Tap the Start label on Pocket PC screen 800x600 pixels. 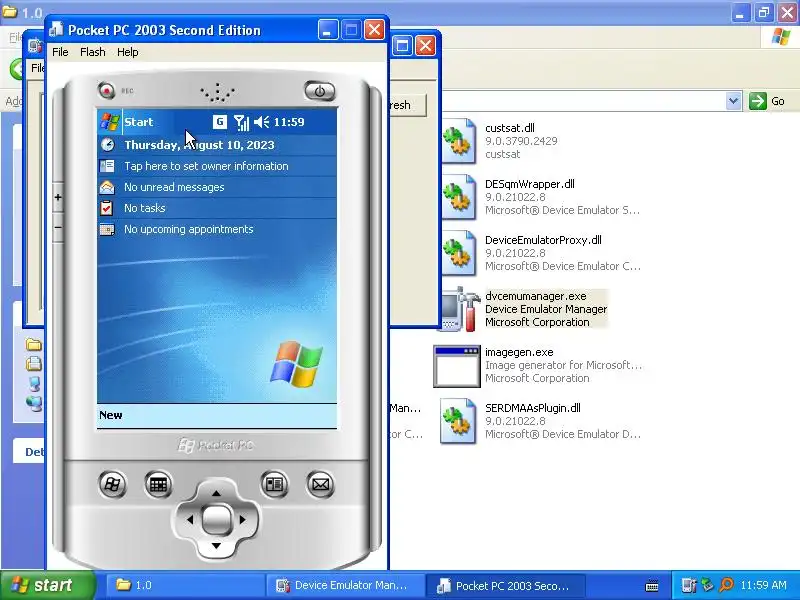[x=139, y=122]
